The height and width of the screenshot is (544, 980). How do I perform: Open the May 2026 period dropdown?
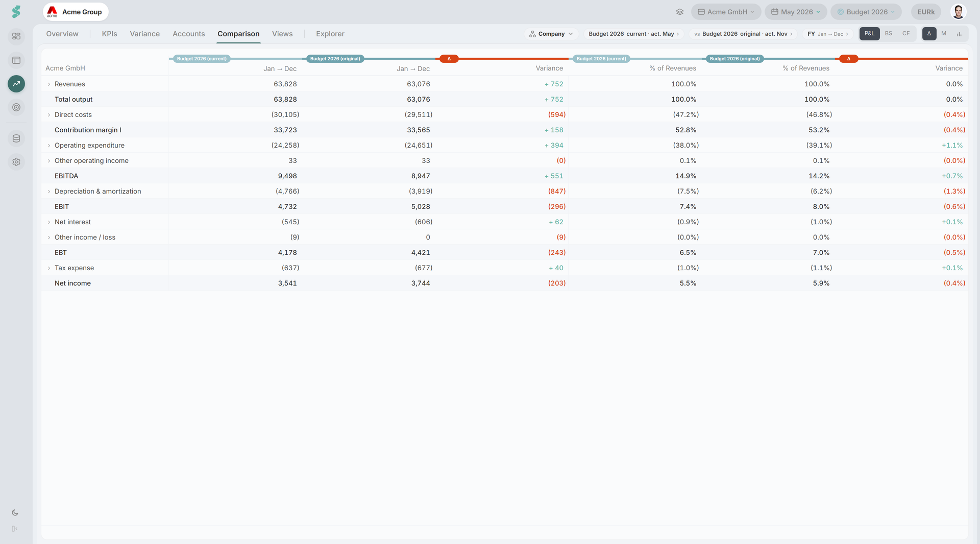(x=796, y=12)
